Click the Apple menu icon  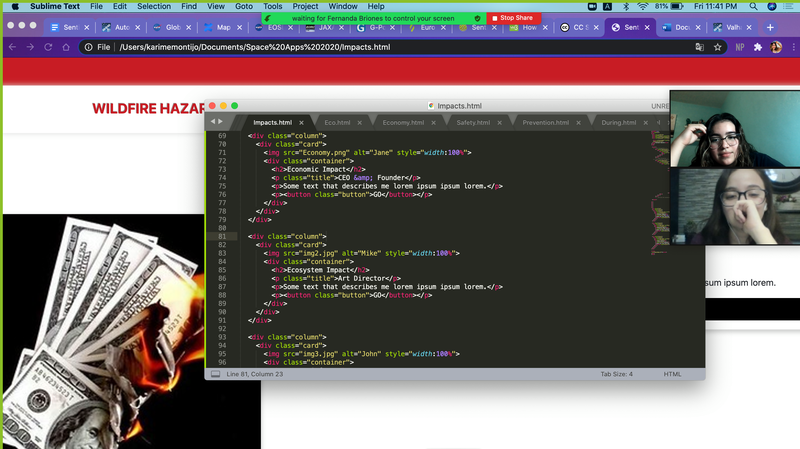coord(14,6)
